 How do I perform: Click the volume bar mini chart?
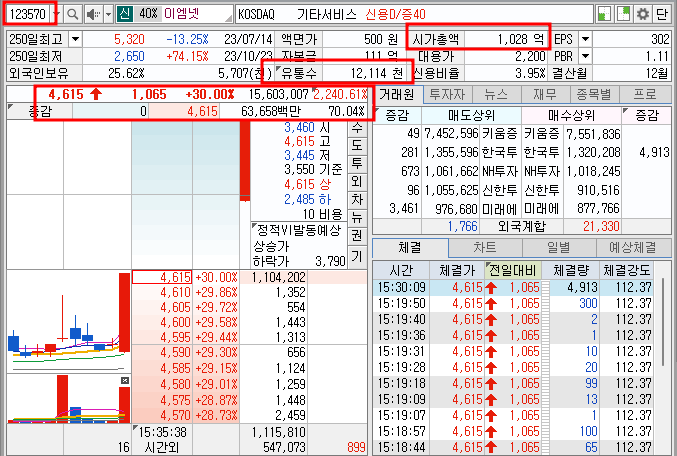click(69, 399)
